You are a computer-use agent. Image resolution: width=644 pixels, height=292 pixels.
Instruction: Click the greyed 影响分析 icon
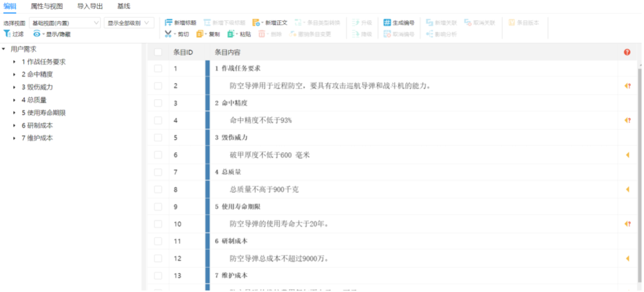tap(429, 34)
